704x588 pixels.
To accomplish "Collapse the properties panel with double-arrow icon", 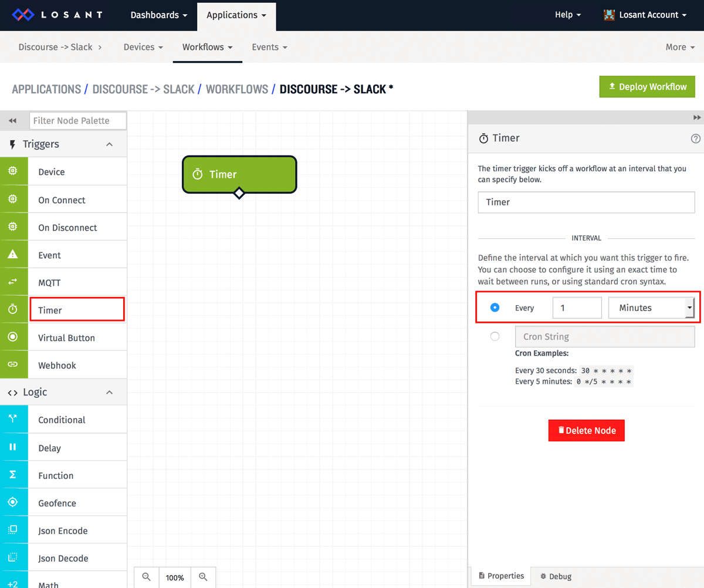I will [697, 117].
